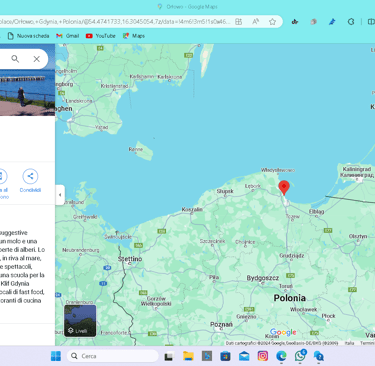Add page to favorites with star icon
The width and height of the screenshot is (375, 366).
point(272,22)
